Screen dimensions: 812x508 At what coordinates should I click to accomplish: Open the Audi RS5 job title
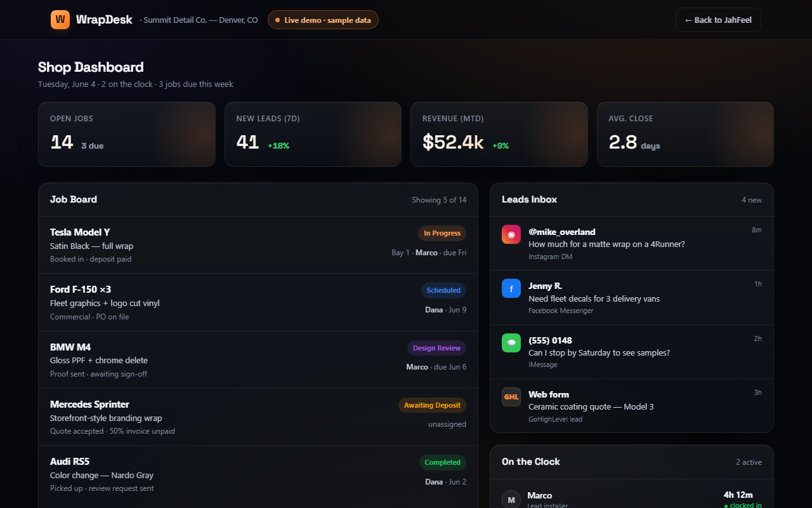coord(70,462)
